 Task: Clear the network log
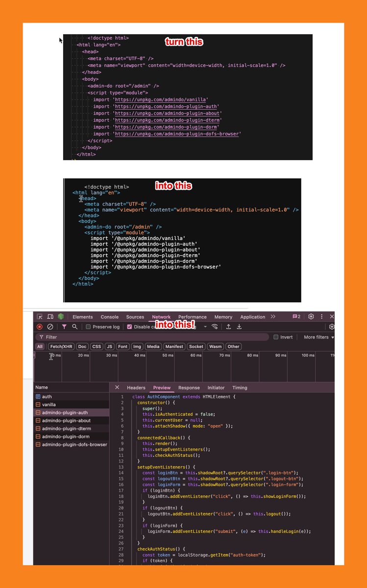[x=50, y=327]
